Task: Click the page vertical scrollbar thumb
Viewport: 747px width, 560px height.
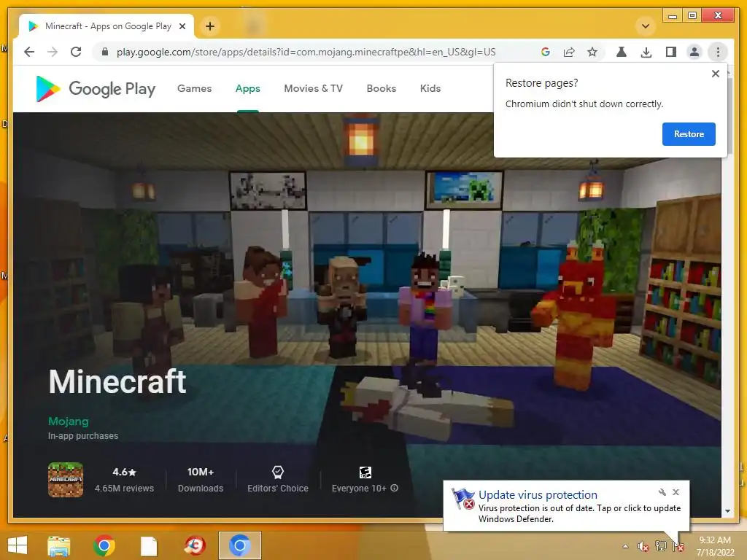Action: 728,114
